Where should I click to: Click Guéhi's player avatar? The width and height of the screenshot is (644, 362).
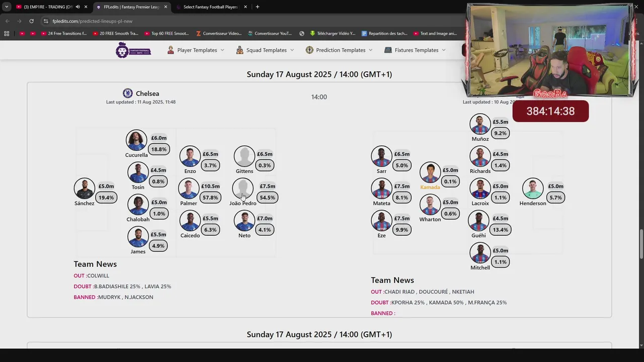478,221
